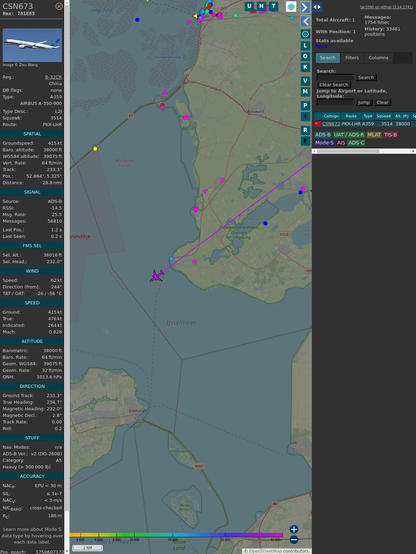Image resolution: width=416 pixels, height=554 pixels.
Task: Click the Clear Search button
Action: (x=334, y=85)
